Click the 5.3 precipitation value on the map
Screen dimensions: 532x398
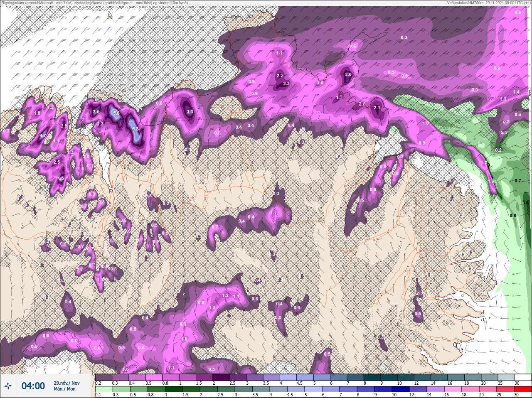pos(135,129)
